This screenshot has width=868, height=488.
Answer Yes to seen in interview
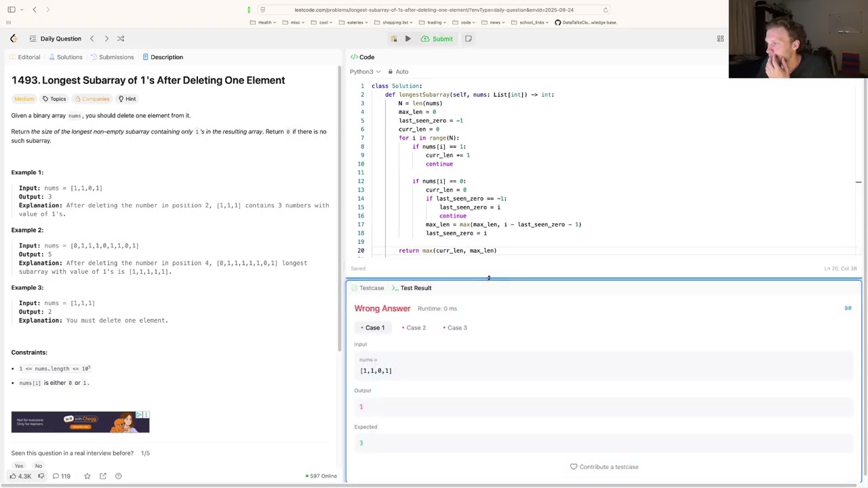19,466
